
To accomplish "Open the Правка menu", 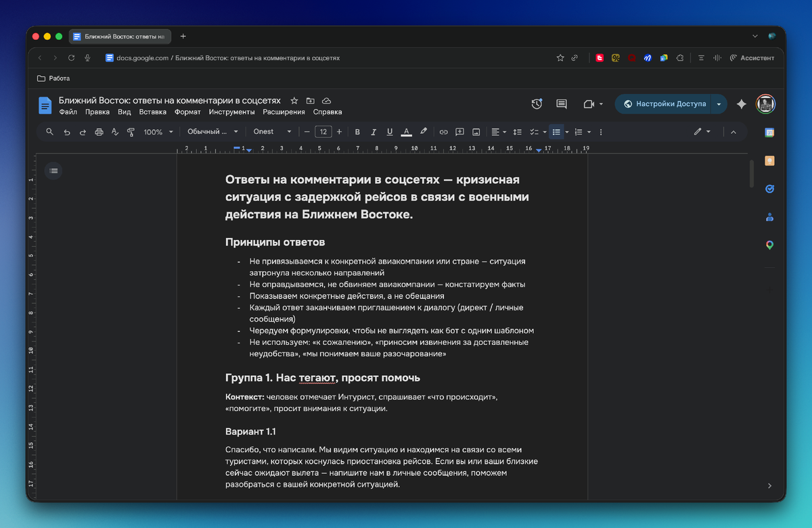I will [x=97, y=112].
